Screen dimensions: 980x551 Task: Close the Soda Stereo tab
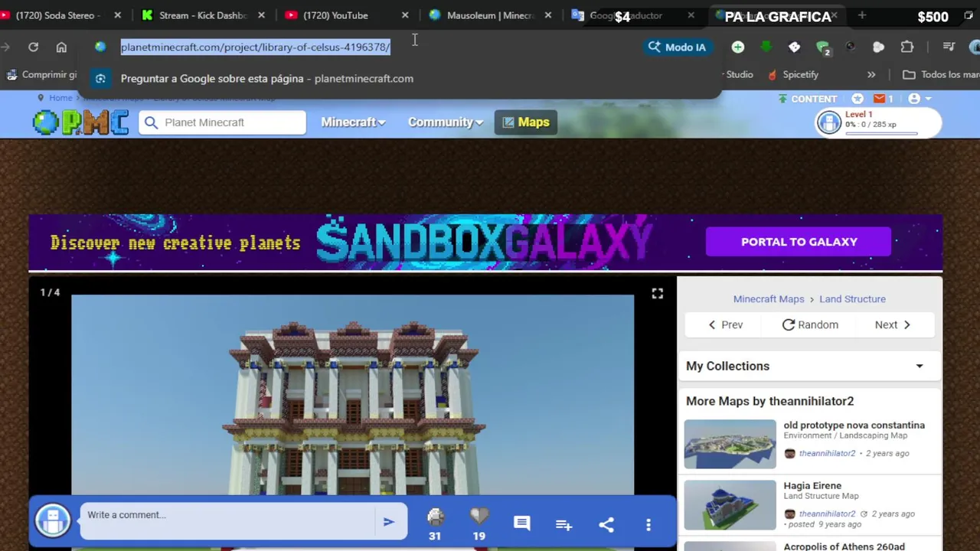point(117,15)
